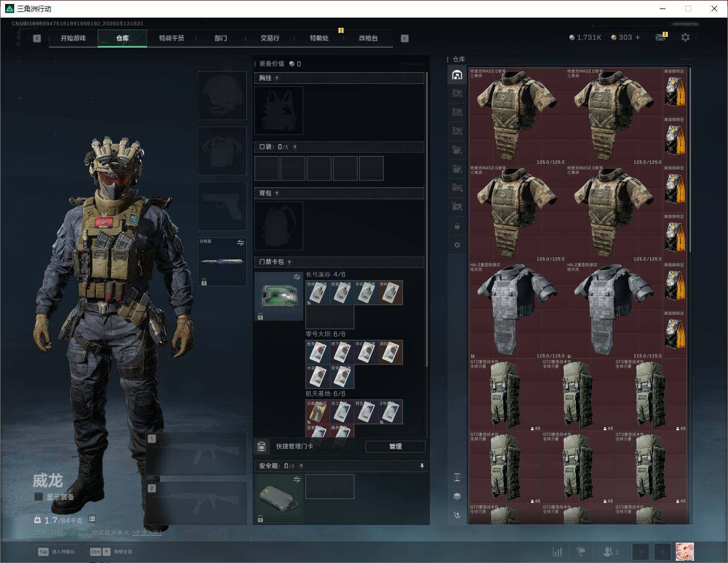The width and height of the screenshot is (728, 563).
Task: Open the 改枪台 gunsmith tab
Action: [x=368, y=38]
